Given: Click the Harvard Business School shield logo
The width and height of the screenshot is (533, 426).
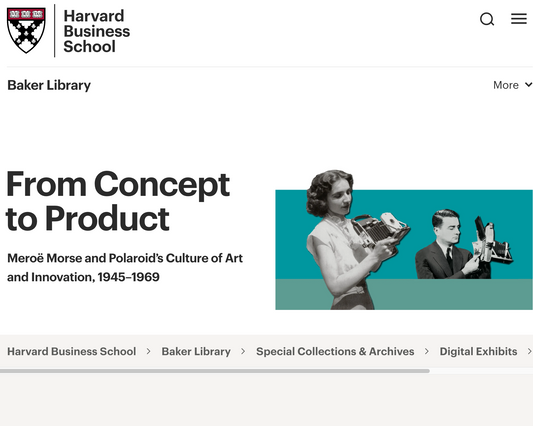Looking at the screenshot, I should [26, 30].
